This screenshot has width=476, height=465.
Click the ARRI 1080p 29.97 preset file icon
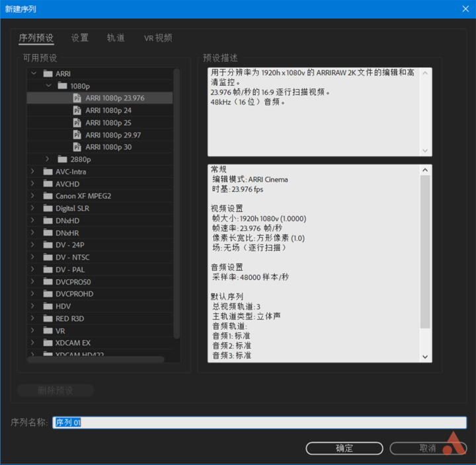tap(77, 135)
